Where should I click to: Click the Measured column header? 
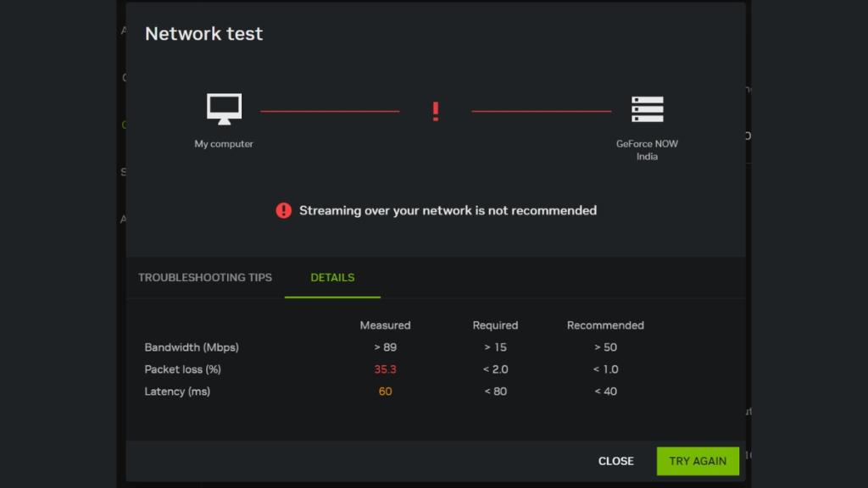(385, 325)
